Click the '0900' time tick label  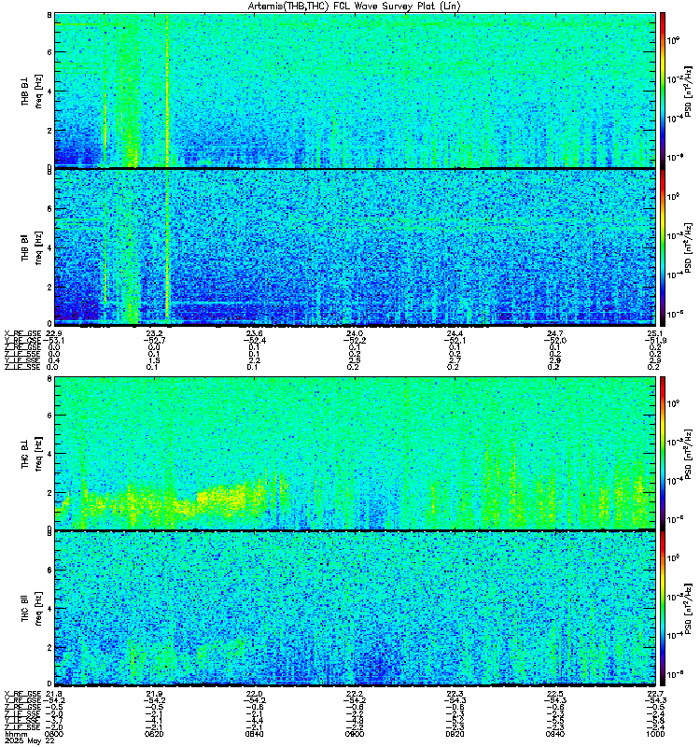coord(355,734)
